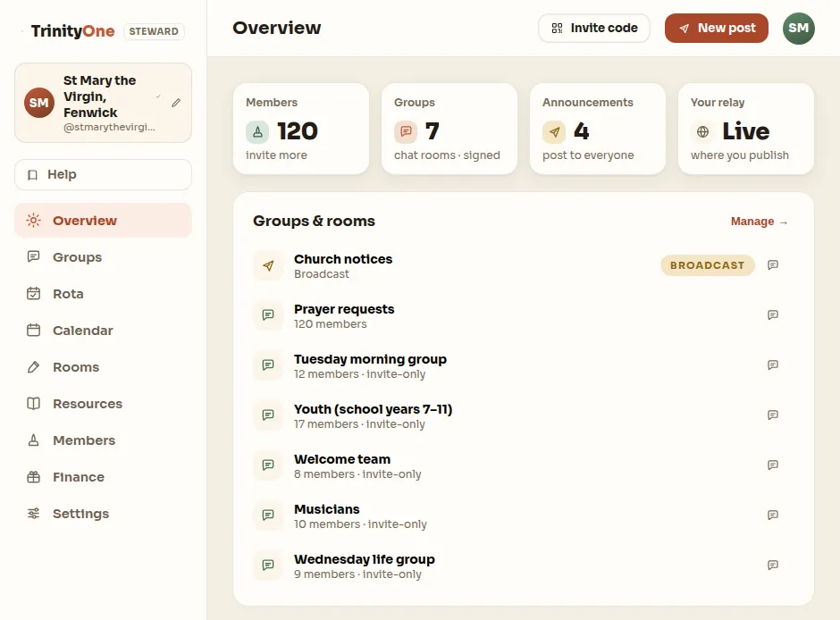The image size is (840, 620).
Task: Open the Members page in the sidebar
Action: click(103, 440)
